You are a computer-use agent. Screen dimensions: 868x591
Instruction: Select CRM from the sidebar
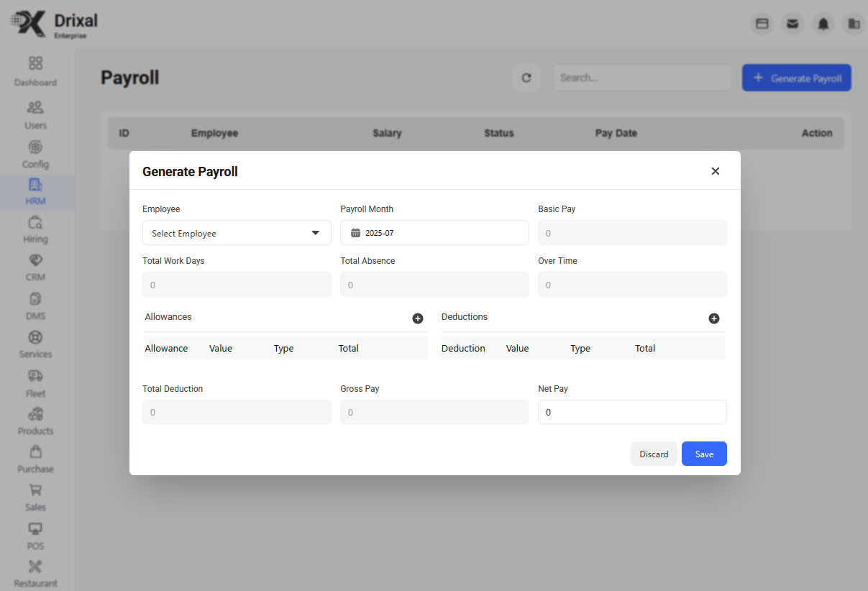(35, 267)
